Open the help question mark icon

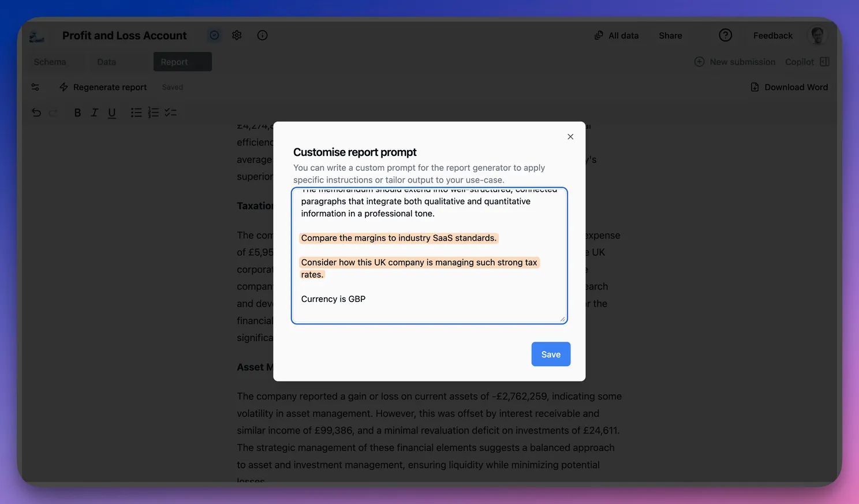pos(725,35)
